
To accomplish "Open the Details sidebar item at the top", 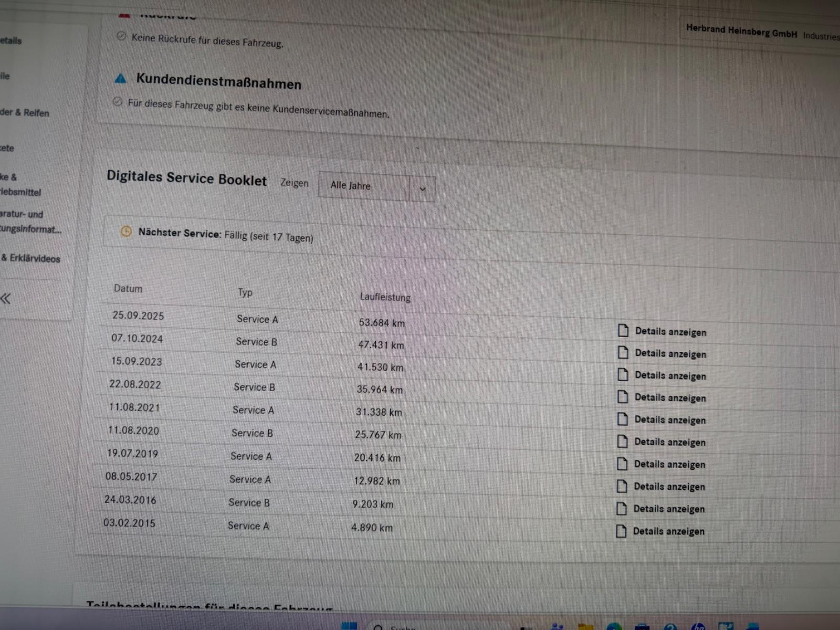I will tap(11, 40).
